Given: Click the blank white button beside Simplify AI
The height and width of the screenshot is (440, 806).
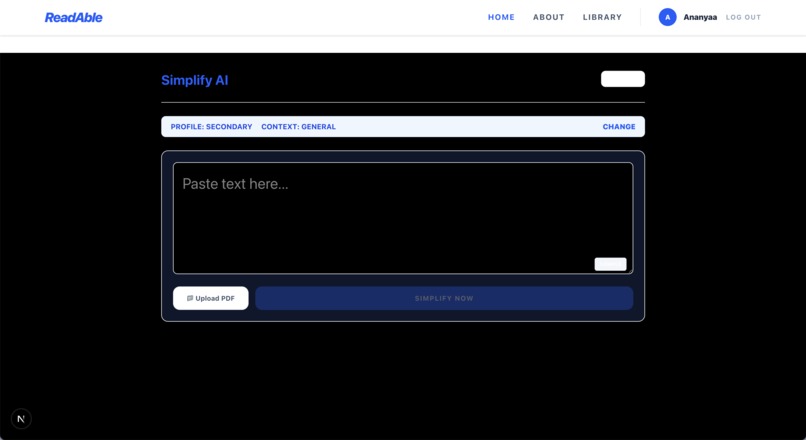Looking at the screenshot, I should pyautogui.click(x=622, y=79).
